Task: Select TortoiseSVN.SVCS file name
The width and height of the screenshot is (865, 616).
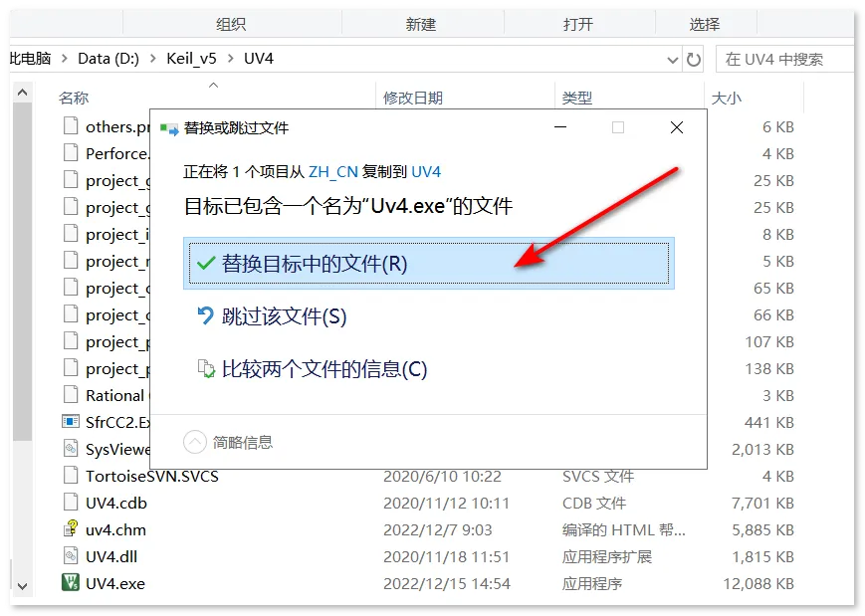Action: coord(152,476)
